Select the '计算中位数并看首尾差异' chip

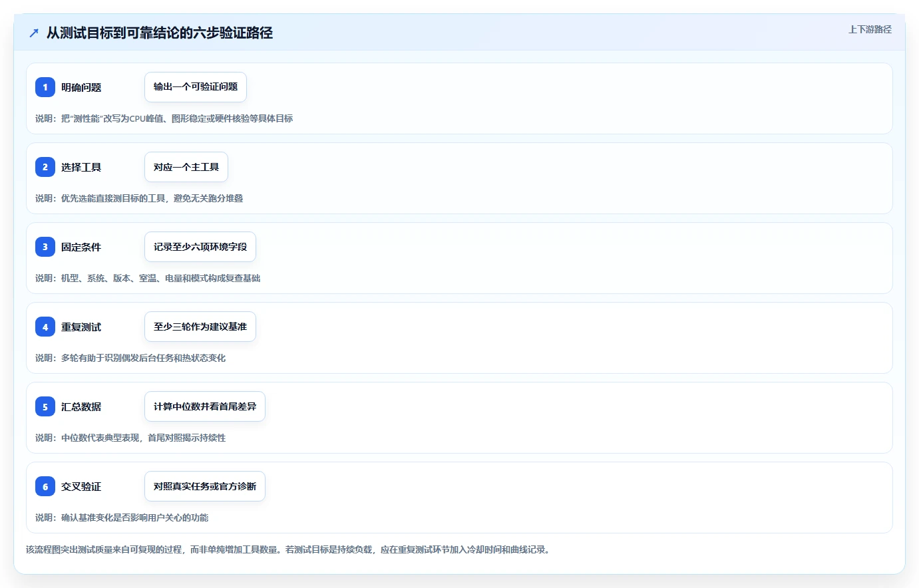tap(205, 406)
